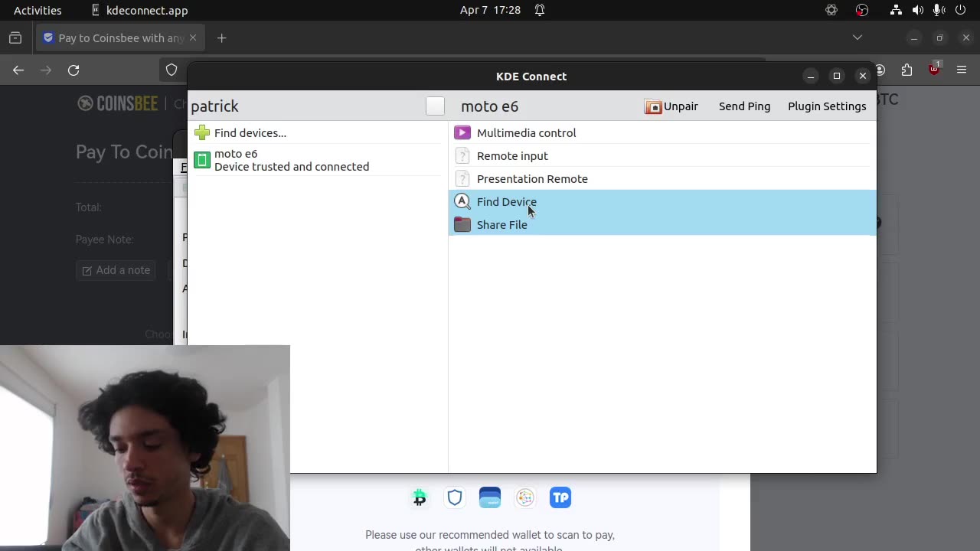Click the 'Presentation Remote' label
This screenshot has height=551, width=980.
[x=532, y=178]
